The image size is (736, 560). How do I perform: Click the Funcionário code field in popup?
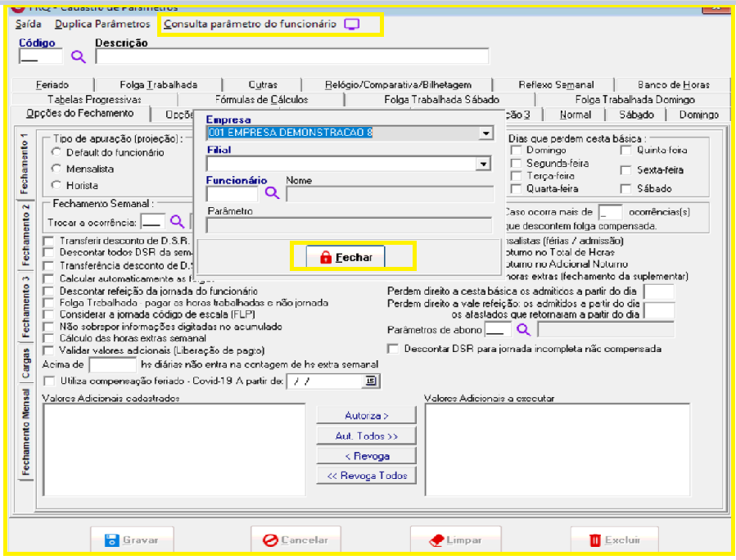[x=233, y=193]
